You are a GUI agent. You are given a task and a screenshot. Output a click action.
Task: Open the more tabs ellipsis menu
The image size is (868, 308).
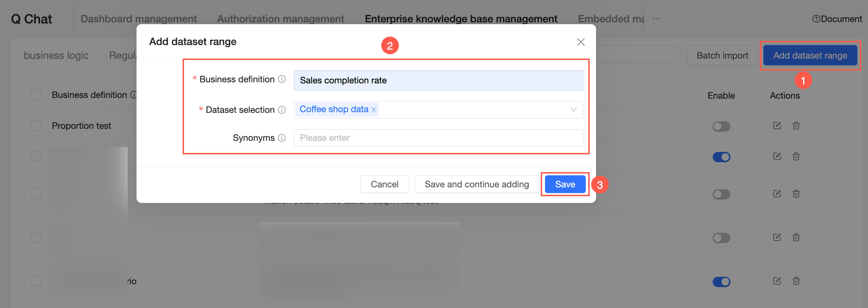click(656, 19)
